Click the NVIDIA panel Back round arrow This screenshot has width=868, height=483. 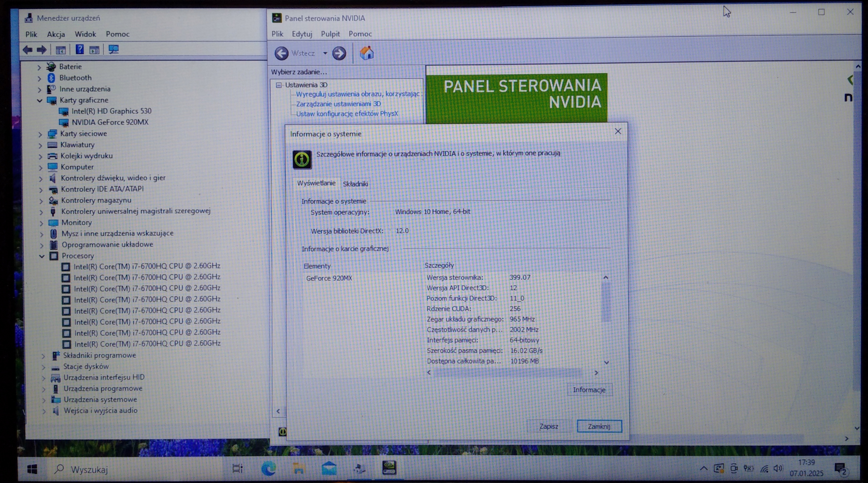(x=281, y=53)
